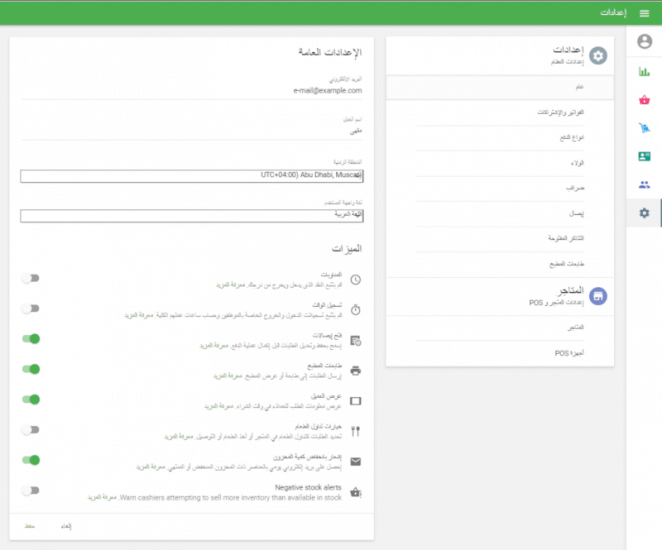Click the printer icon for kitchen printers
The height and width of the screenshot is (550, 662).
coord(355,371)
